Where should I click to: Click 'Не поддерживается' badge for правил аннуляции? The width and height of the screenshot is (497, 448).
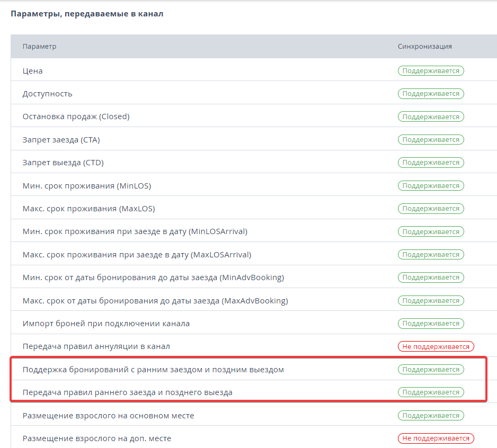[x=436, y=346]
